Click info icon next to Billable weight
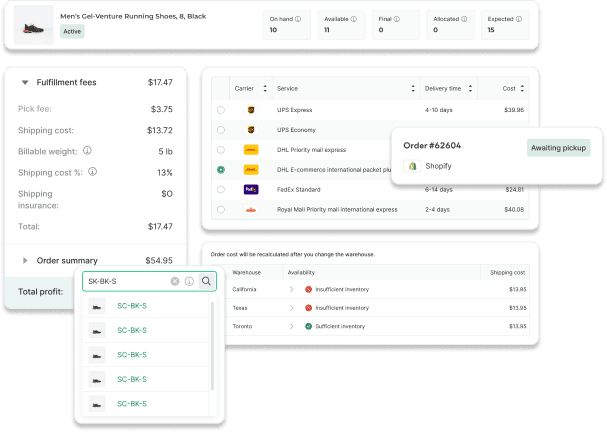Image resolution: width=607 pixels, height=432 pixels. (88, 151)
